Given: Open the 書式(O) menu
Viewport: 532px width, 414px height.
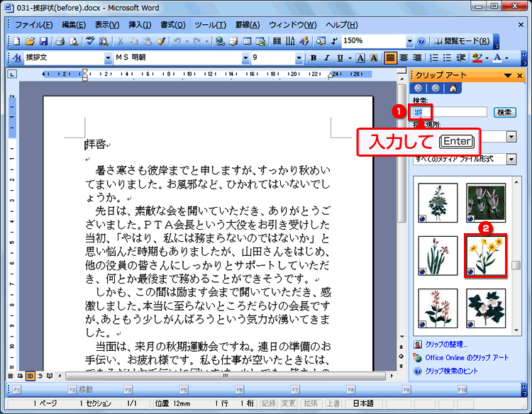Looking at the screenshot, I should point(173,25).
